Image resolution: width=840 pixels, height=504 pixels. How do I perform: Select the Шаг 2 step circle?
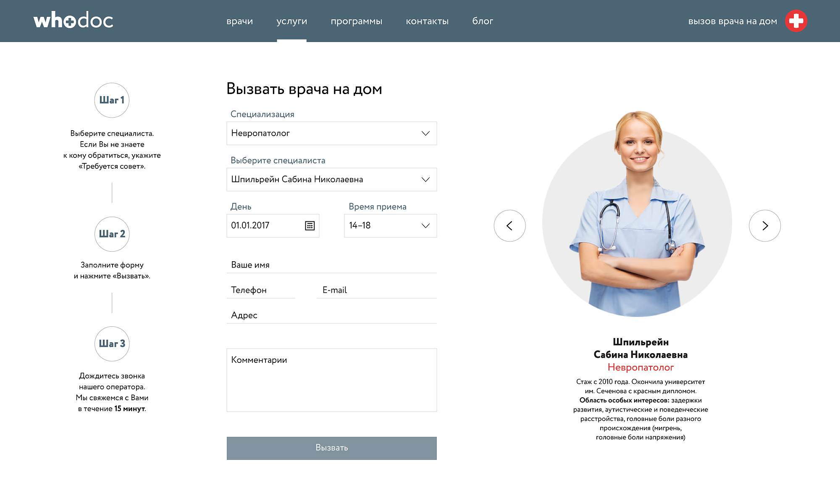tap(112, 234)
